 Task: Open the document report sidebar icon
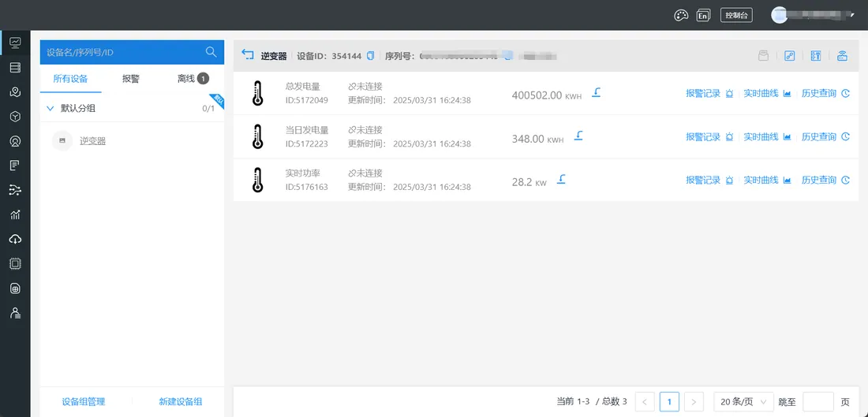tap(15, 166)
